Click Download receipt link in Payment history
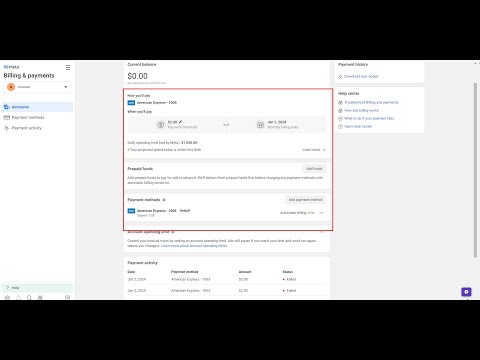Viewport: 480px width, 360px height. tap(361, 76)
